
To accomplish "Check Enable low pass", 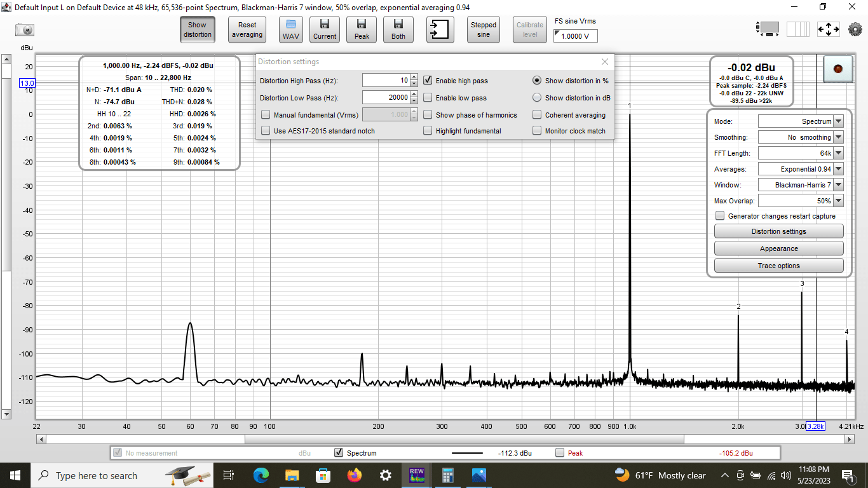I will click(428, 98).
